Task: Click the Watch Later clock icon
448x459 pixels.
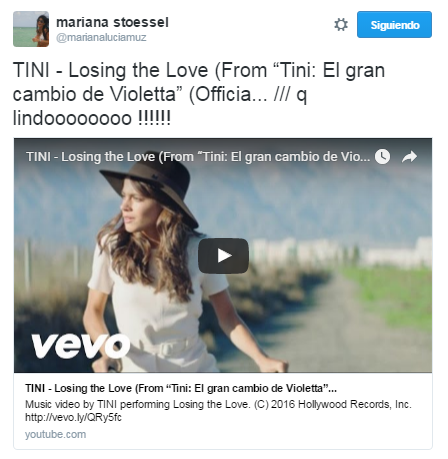Action: (x=382, y=156)
